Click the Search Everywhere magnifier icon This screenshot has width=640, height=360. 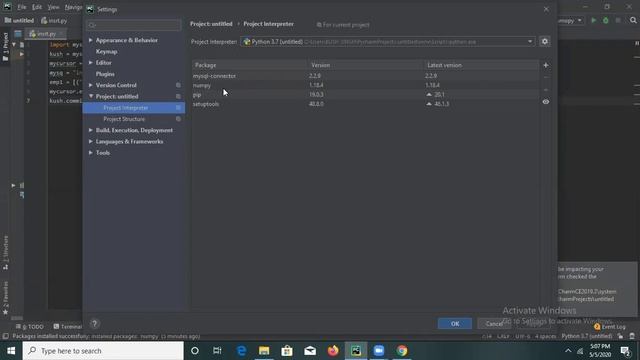[633, 20]
